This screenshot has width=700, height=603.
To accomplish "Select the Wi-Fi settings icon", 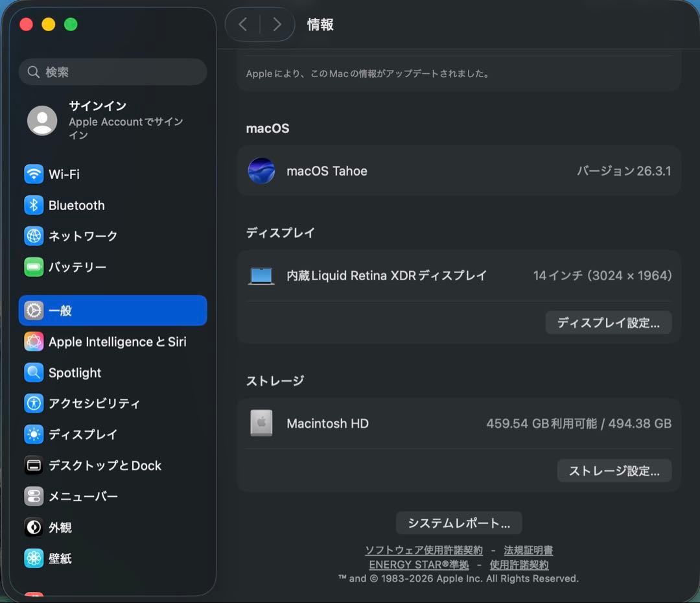I will tap(33, 174).
